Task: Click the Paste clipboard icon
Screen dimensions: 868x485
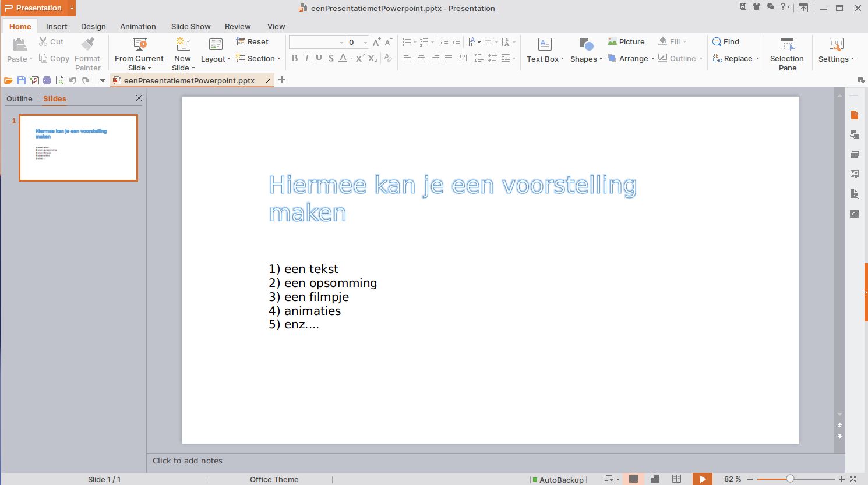Action: 20,44
